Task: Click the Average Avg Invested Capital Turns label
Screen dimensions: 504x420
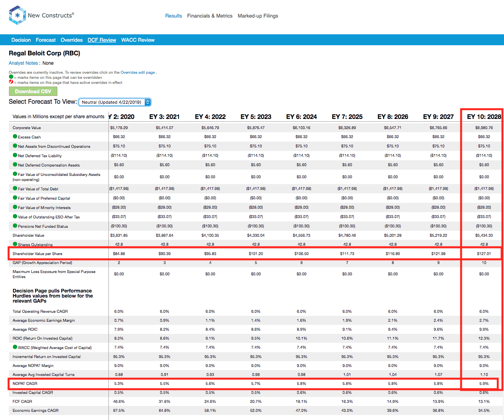Action: tap(43, 375)
